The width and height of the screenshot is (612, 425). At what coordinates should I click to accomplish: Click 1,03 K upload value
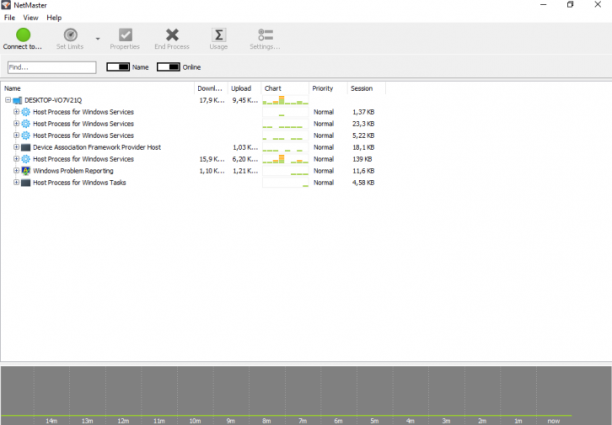(x=245, y=147)
